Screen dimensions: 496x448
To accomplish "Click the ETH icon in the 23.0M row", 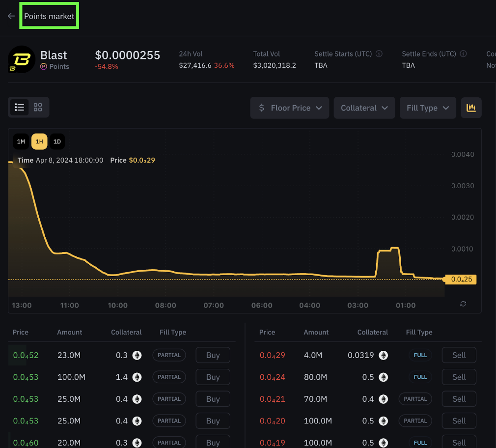I will pos(137,355).
